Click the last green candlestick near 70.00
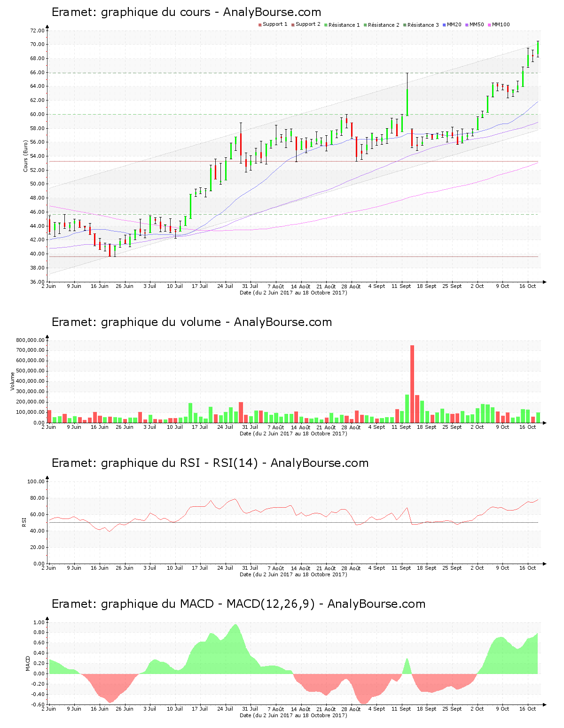Image resolution: width=564 pixels, height=728 pixels. [x=538, y=49]
